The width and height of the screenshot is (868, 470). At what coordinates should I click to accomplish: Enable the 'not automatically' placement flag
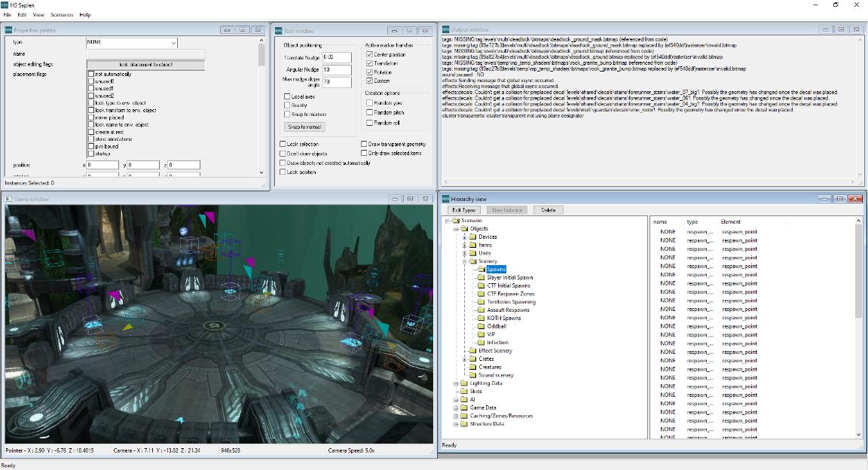[90, 74]
